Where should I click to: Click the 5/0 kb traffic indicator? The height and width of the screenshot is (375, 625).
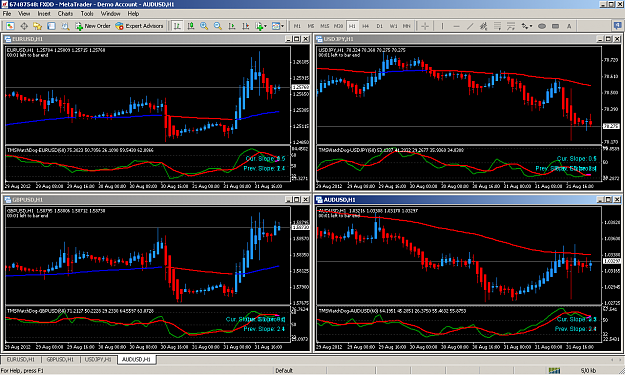click(588, 371)
